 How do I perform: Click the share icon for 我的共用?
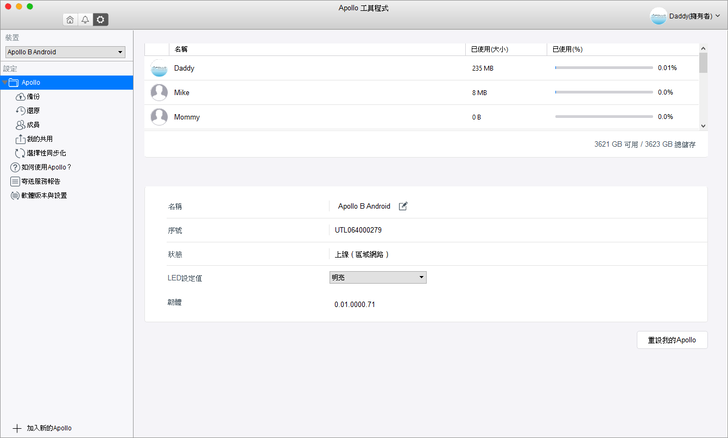20,139
